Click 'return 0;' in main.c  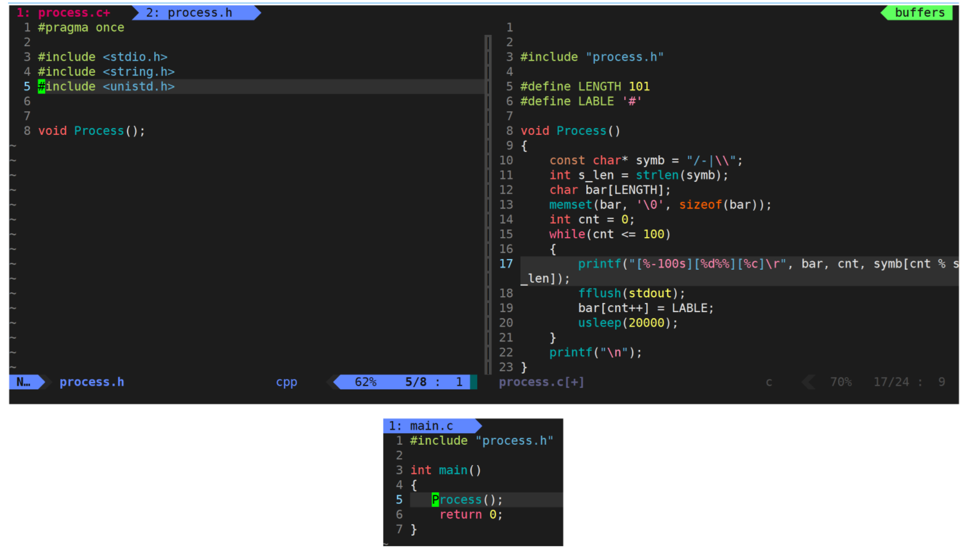tap(471, 515)
